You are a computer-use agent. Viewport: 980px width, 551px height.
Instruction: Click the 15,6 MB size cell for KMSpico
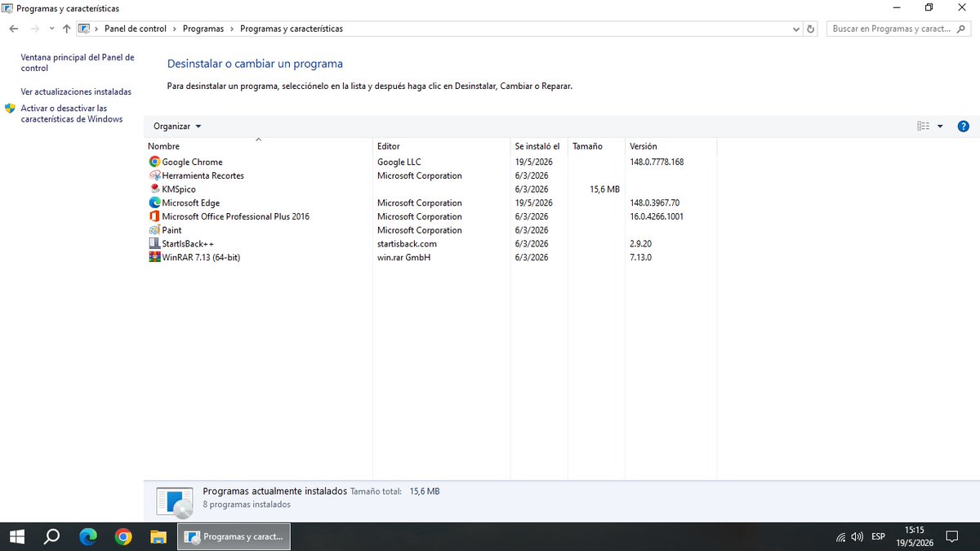tap(604, 189)
